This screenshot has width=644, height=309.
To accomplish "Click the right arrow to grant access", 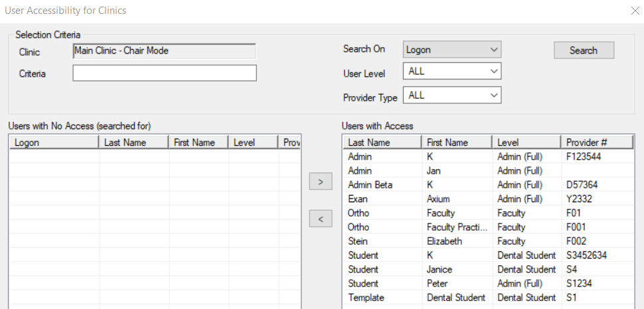I will click(x=321, y=182).
